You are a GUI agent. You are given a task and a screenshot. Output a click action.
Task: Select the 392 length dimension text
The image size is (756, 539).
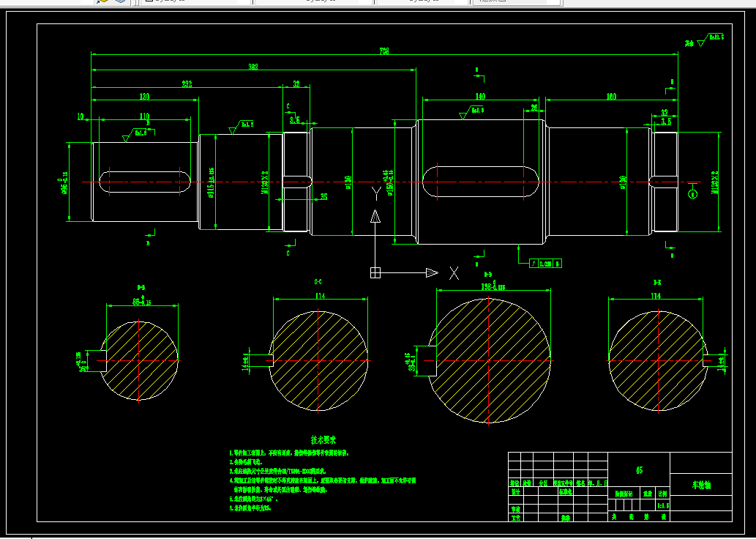253,67
